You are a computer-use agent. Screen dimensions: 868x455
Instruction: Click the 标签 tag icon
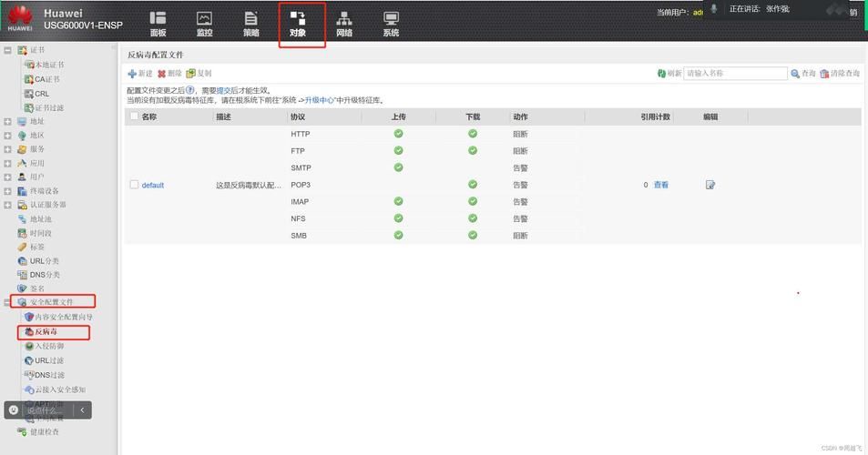[22, 247]
